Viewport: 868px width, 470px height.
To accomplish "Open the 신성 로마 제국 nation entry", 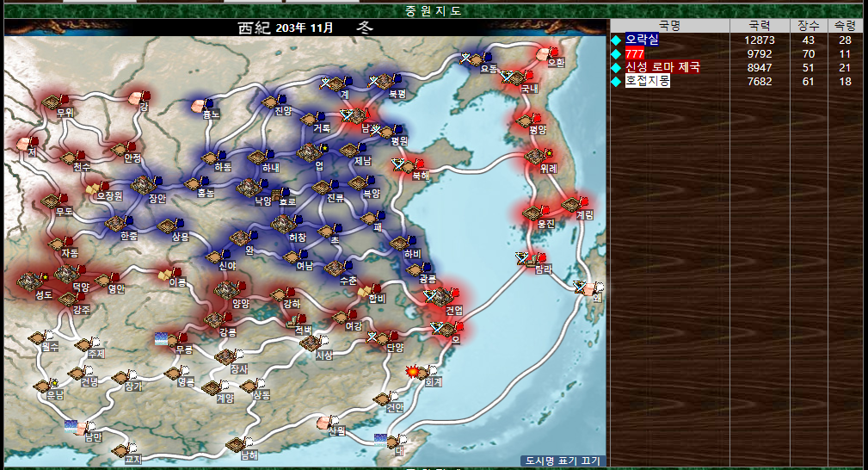I will click(662, 67).
